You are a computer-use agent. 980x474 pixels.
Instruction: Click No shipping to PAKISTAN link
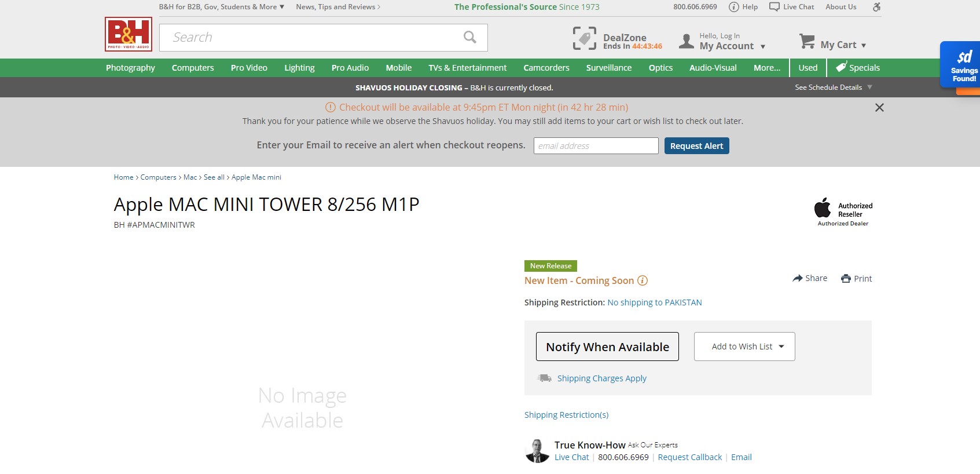[655, 302]
